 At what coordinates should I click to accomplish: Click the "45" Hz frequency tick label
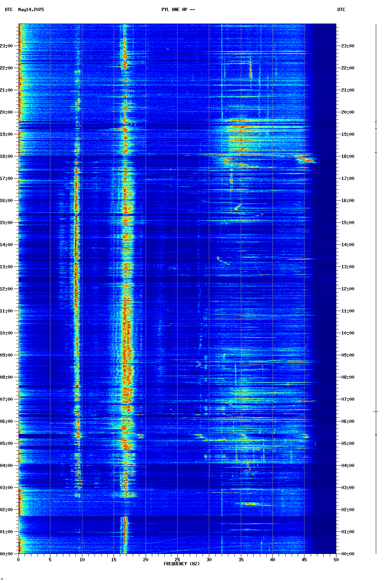tap(304, 560)
